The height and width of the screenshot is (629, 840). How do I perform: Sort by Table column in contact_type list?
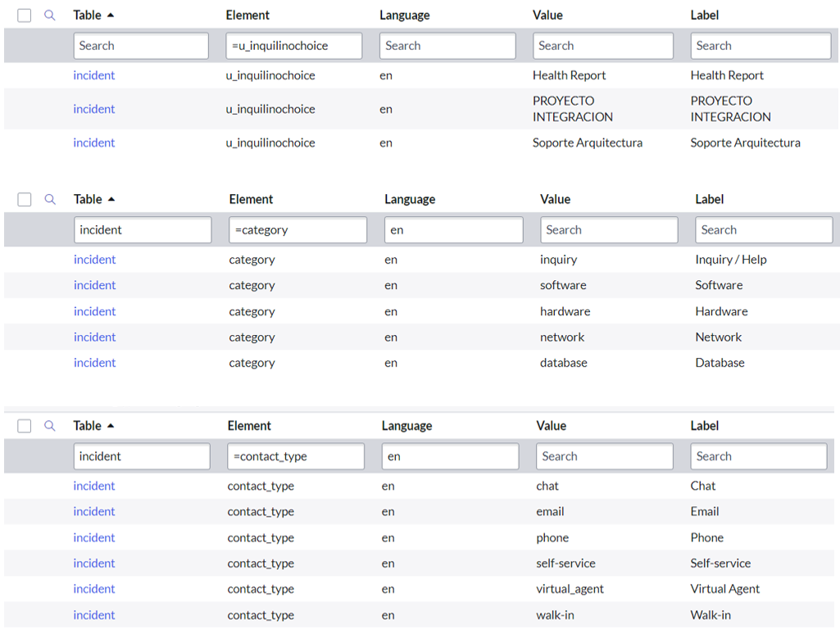[x=93, y=426]
